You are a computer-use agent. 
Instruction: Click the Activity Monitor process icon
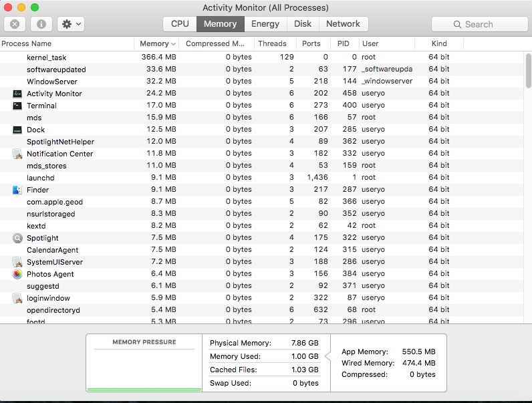(17, 94)
